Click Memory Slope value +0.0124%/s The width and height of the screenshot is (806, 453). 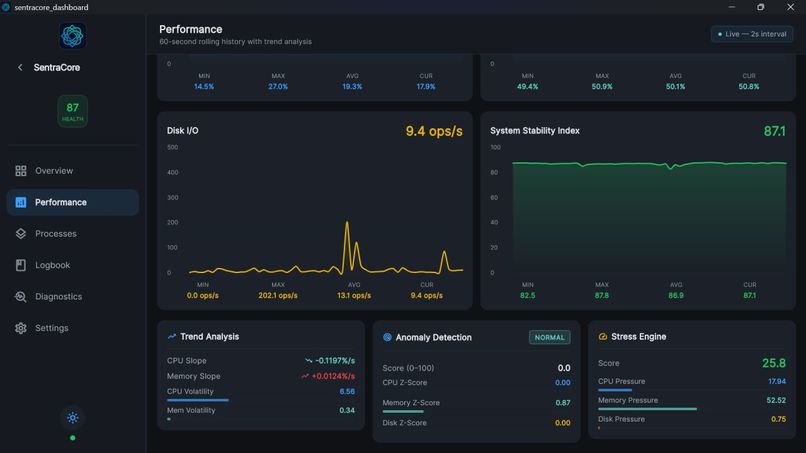333,376
